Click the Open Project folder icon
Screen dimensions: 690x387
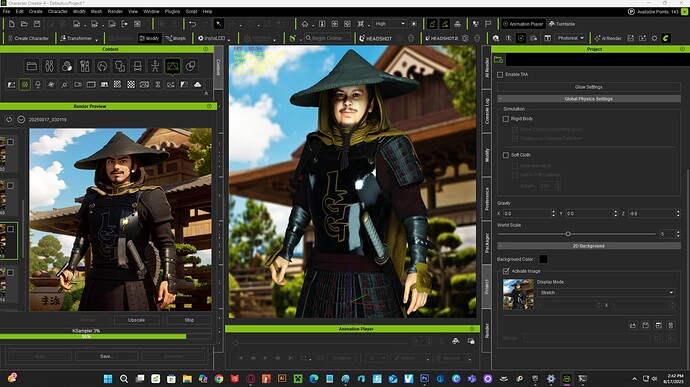pos(24,24)
